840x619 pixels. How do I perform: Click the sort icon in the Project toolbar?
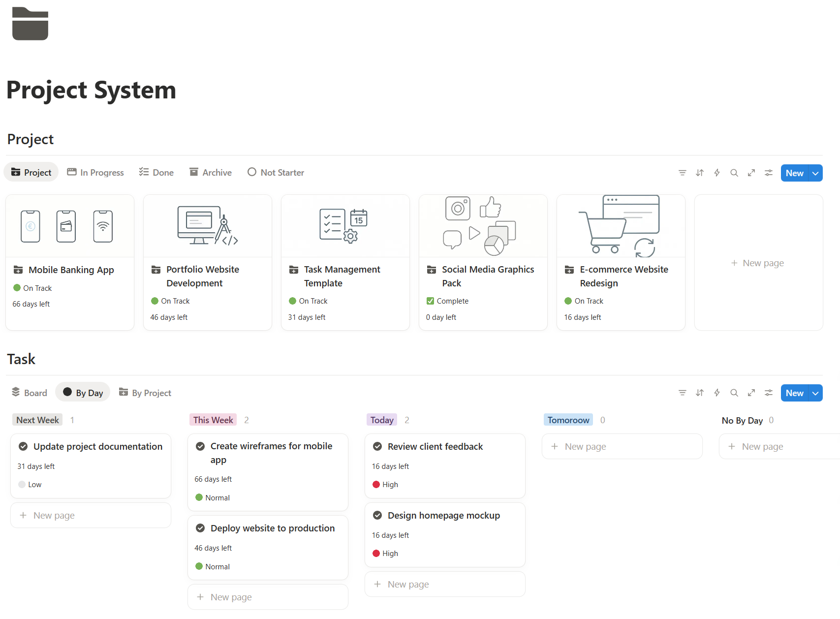[699, 173]
